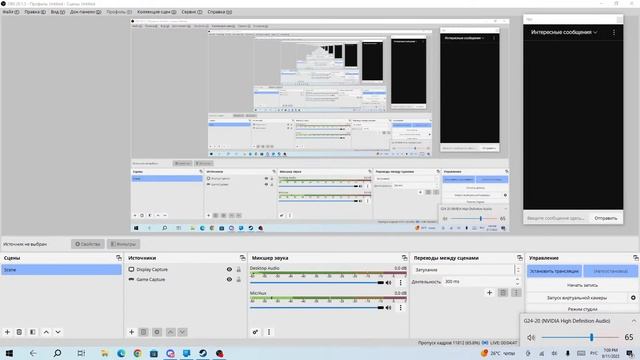Open scene filters icon in Сцены panel
Screen dimensions: 640x360
33,332
